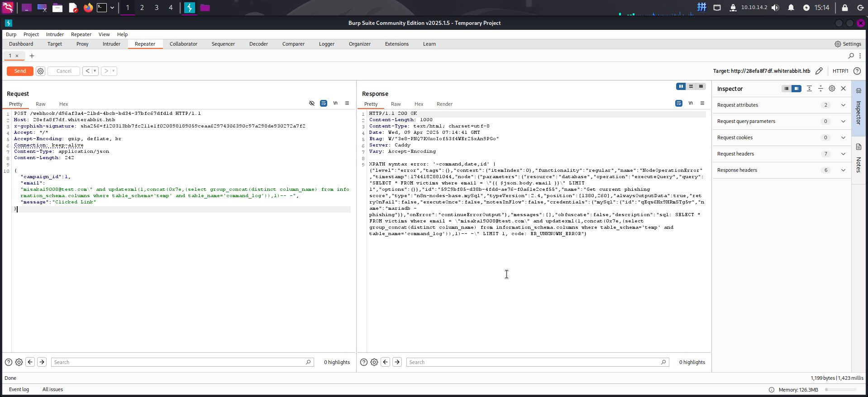Open Request editor hamburger menu
868x397 pixels.
tap(347, 103)
